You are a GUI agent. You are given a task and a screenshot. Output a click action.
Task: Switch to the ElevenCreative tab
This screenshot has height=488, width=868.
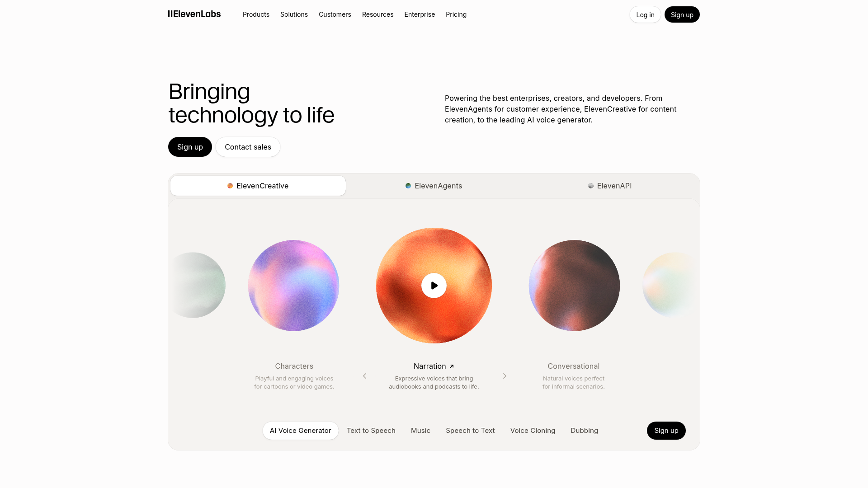coord(258,186)
